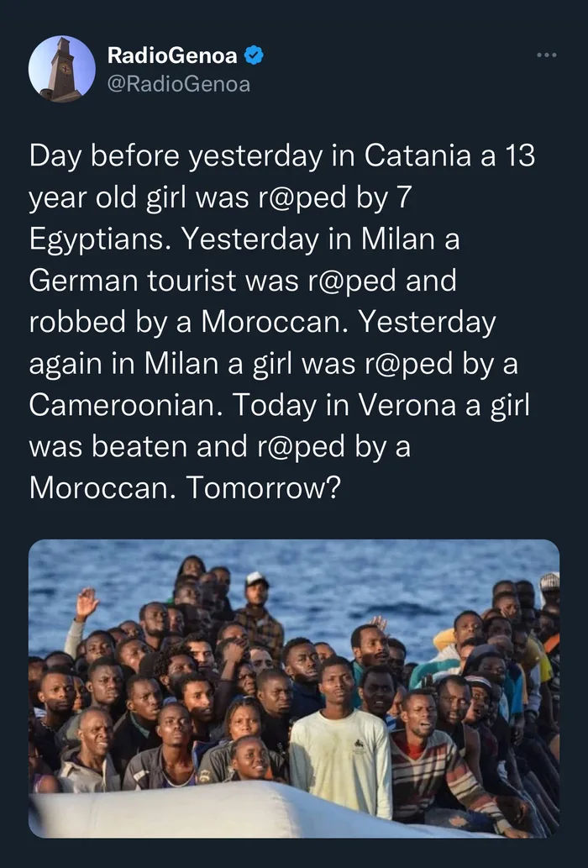588x868 pixels.
Task: Open the @RadioGenoa handle link
Action: pyautogui.click(x=178, y=84)
